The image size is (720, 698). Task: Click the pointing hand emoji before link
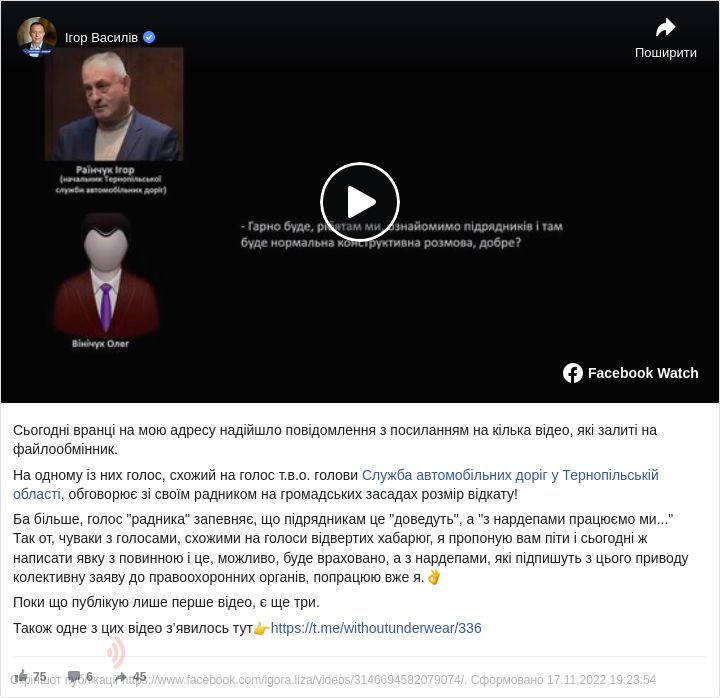click(x=262, y=628)
